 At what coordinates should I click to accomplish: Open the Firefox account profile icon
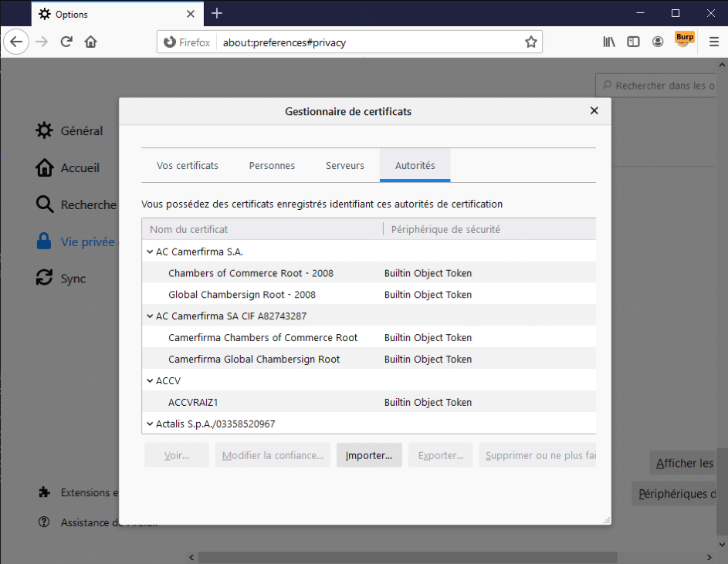tap(658, 42)
